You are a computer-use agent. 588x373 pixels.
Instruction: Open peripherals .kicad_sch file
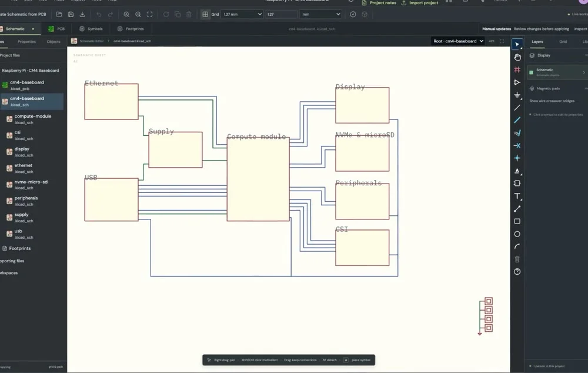pos(25,201)
